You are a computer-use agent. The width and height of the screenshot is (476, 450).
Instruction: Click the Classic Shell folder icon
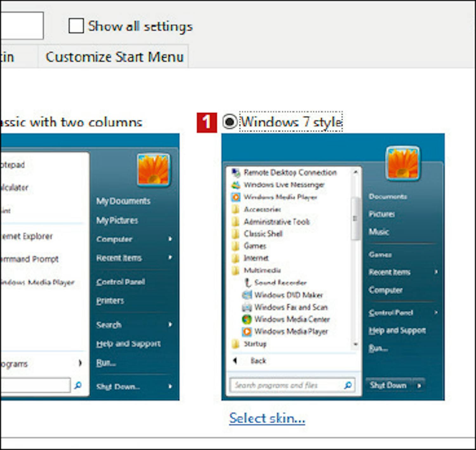point(236,234)
